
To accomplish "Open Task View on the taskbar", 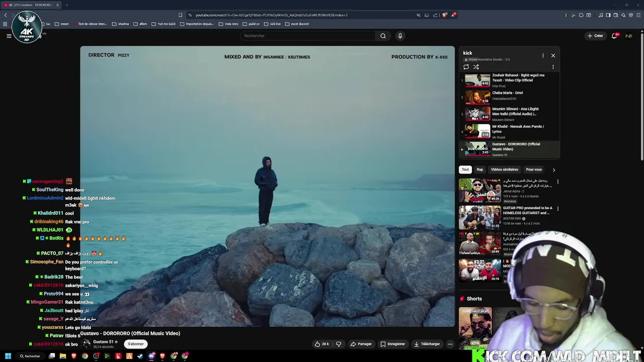I will coord(52,356).
